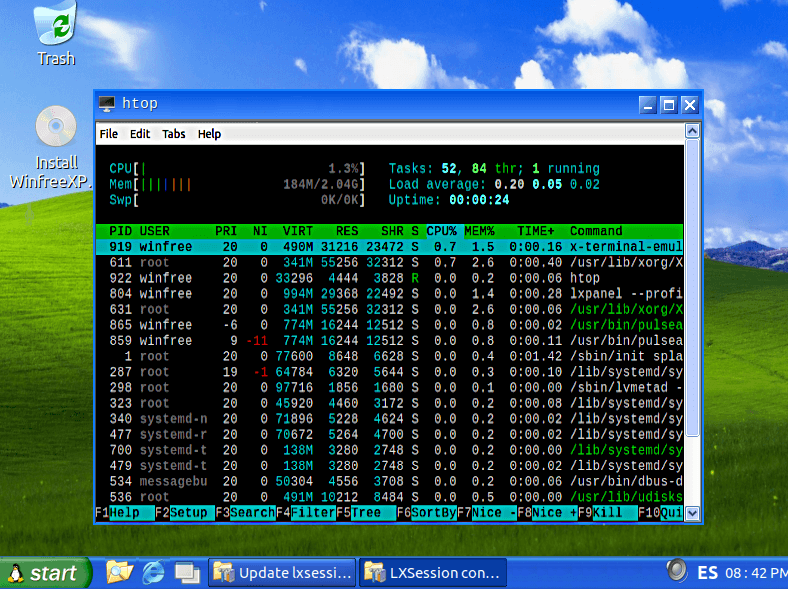The image size is (788, 589).
Task: Open the Help menu in terminal
Action: (209, 134)
